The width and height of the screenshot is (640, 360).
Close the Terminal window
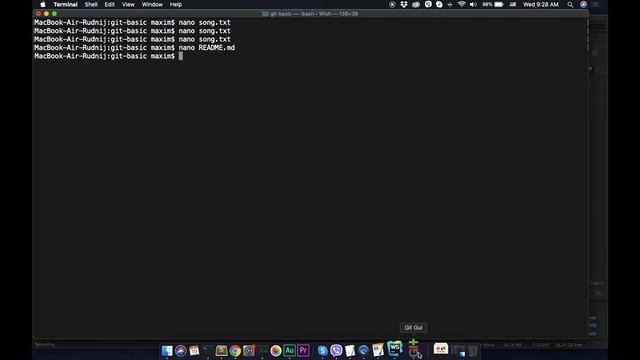[x=38, y=13]
